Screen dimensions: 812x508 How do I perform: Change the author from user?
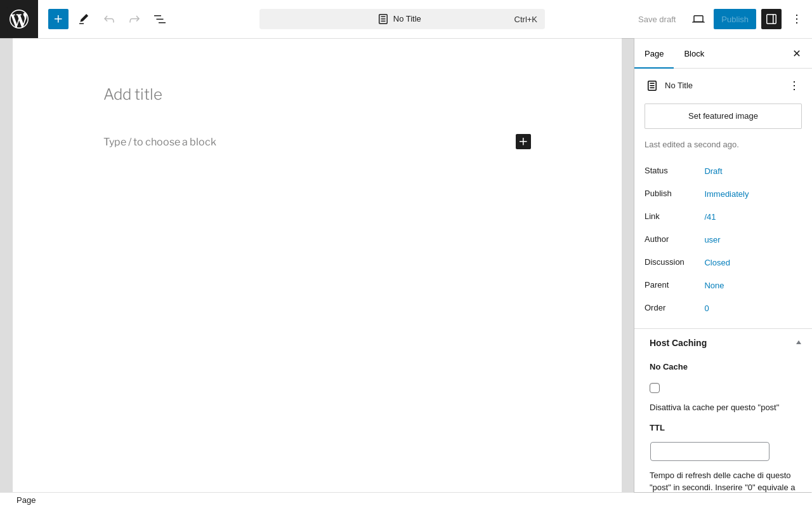tap(712, 240)
